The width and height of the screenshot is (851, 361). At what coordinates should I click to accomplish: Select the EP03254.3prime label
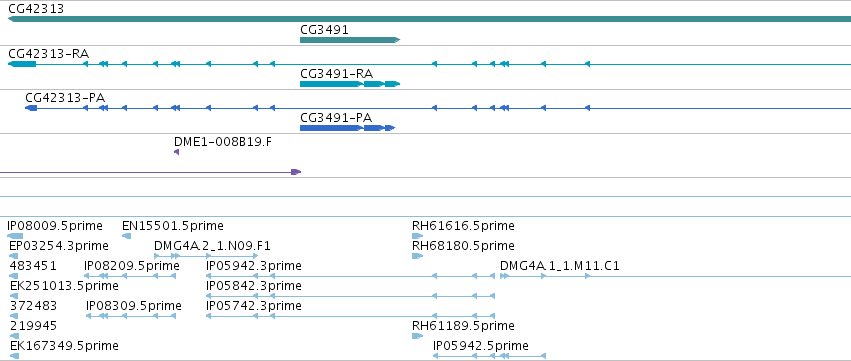tap(59, 246)
